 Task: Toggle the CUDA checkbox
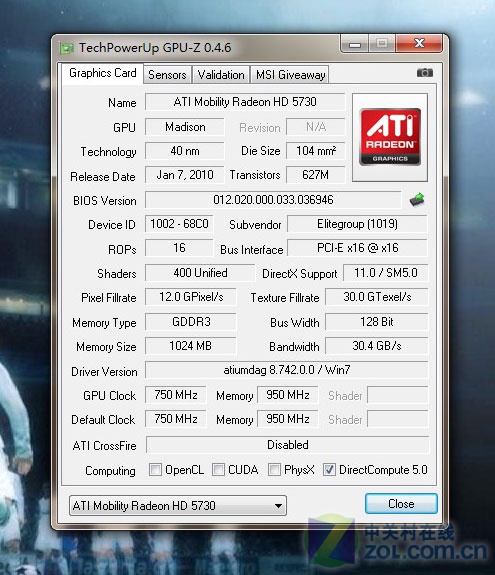219,469
